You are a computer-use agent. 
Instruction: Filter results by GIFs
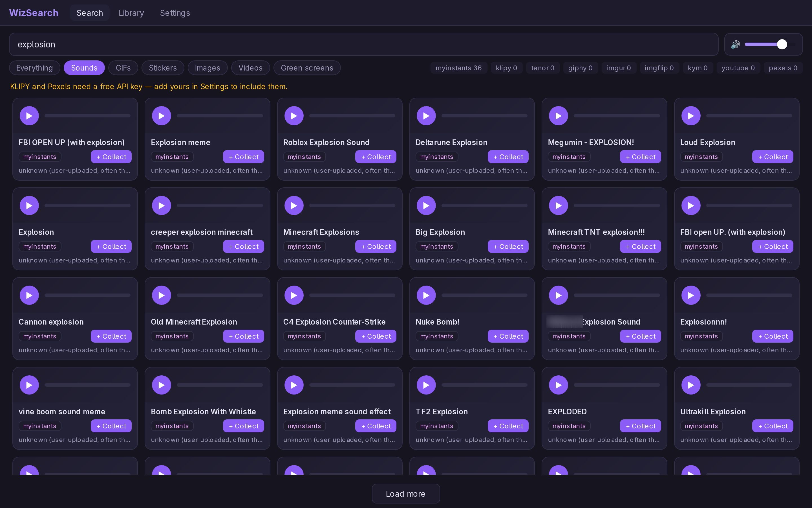point(123,68)
